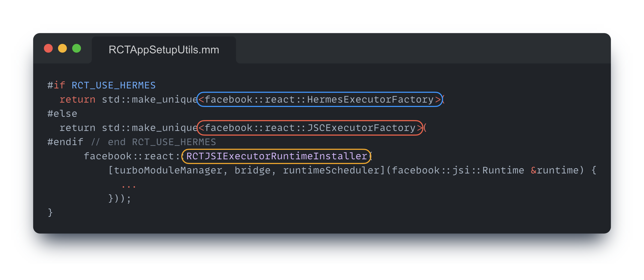644x280 pixels.
Task: Click the red-outlined JSCExecutorFactory template argument
Action: pyautogui.click(x=310, y=128)
